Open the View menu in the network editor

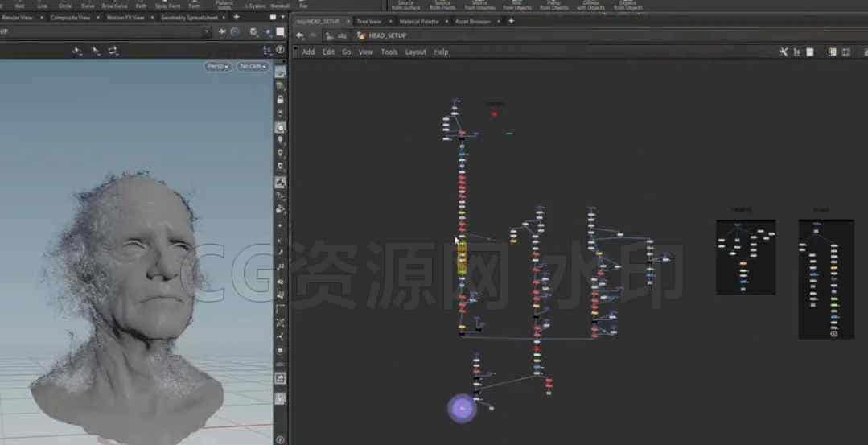pos(366,52)
